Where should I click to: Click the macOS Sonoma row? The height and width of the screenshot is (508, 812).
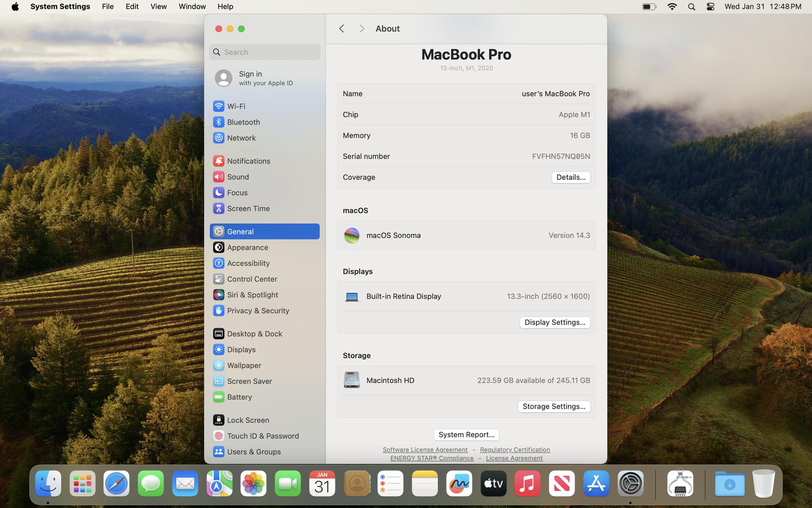[x=466, y=235]
